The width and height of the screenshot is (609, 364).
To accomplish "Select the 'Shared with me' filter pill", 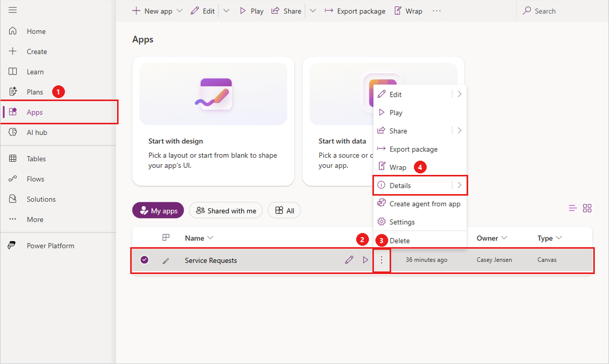I will (225, 210).
